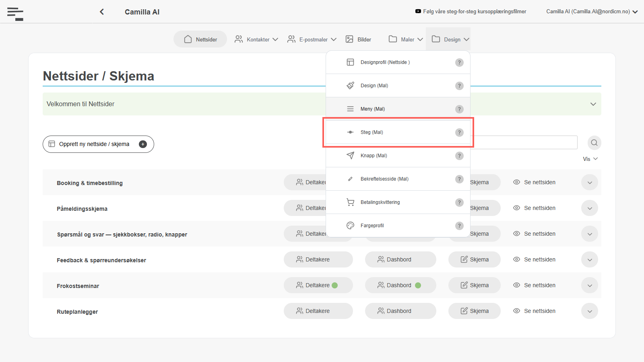Expand the Spørsmål og svar row chevron
The height and width of the screenshot is (362, 644).
pos(590,234)
